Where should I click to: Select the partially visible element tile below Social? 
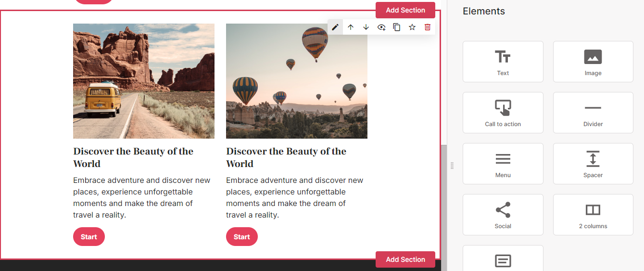pos(503,258)
